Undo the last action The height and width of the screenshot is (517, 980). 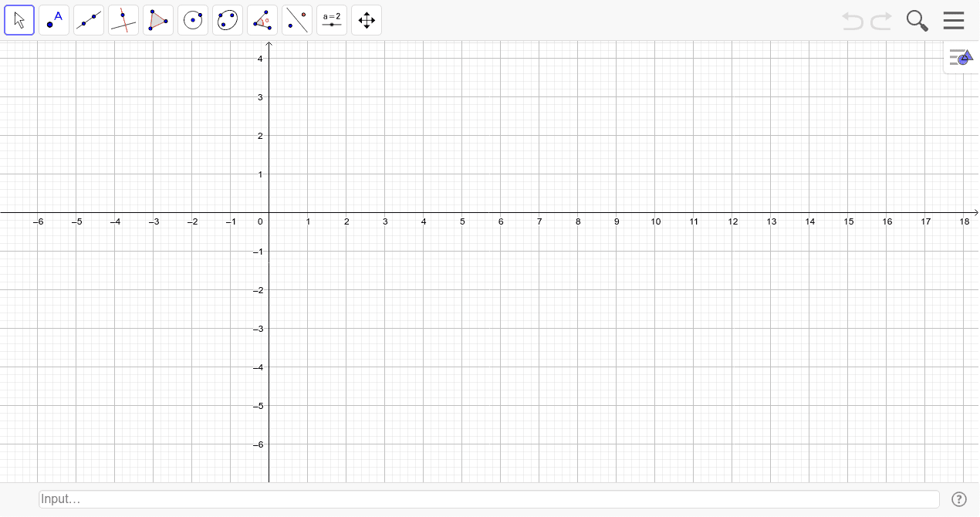(853, 21)
